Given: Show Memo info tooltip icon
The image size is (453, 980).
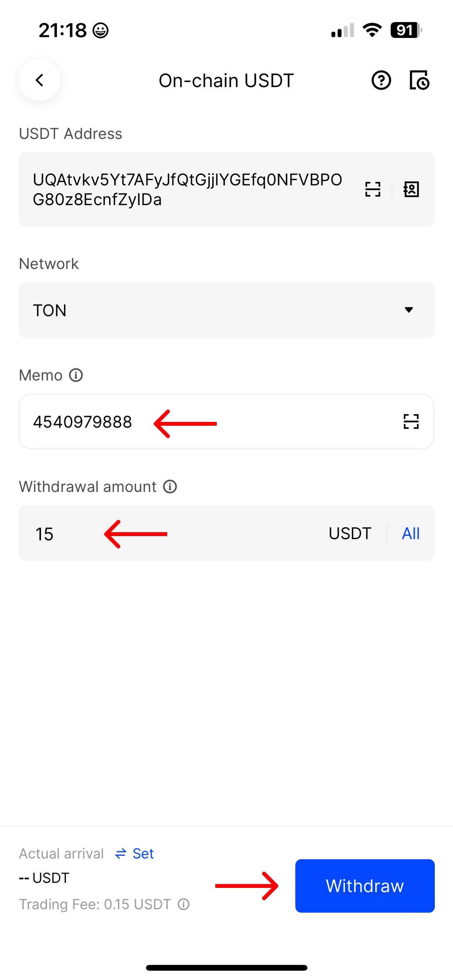Looking at the screenshot, I should click(x=76, y=375).
